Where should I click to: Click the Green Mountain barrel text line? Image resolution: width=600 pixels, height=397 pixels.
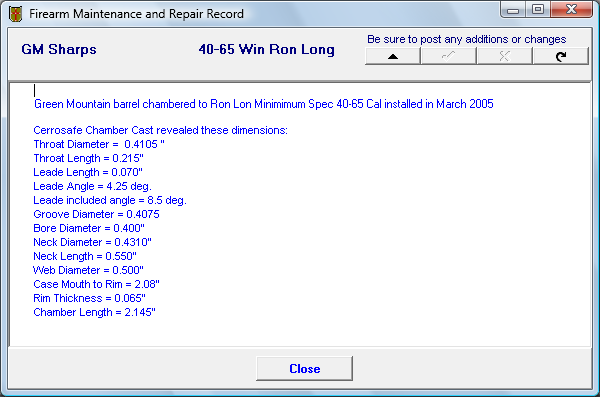(x=264, y=104)
